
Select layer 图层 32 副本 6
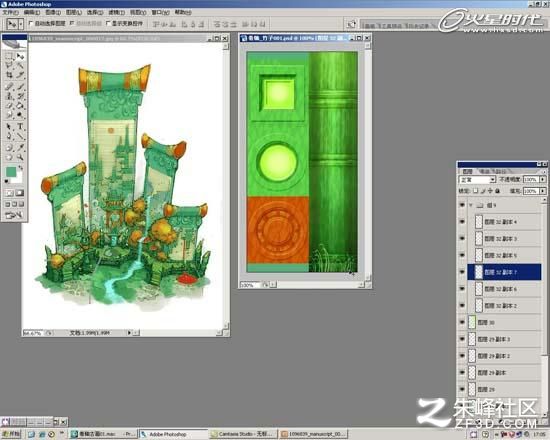coord(504,289)
